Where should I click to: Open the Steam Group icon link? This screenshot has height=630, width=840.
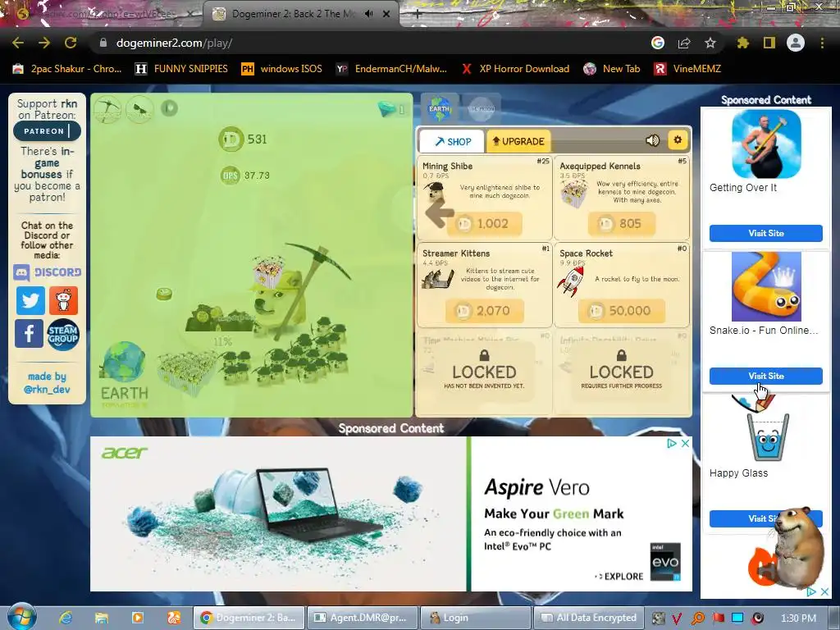pyautogui.click(x=62, y=335)
